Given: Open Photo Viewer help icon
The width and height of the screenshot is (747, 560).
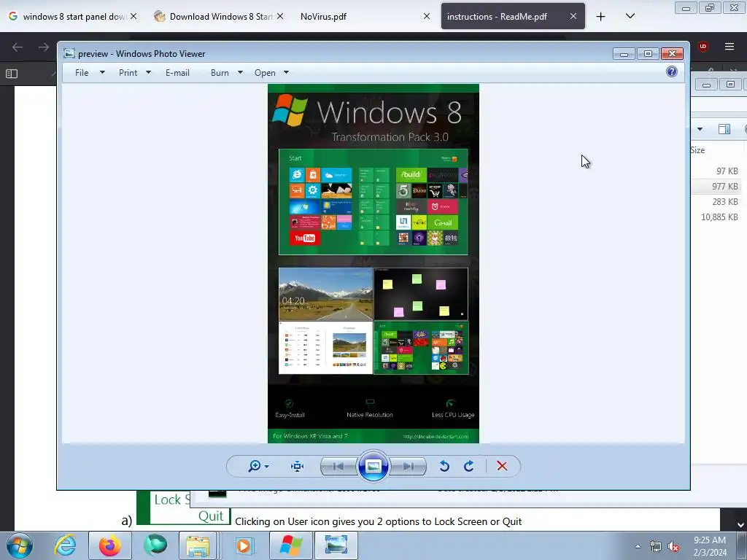Looking at the screenshot, I should (672, 71).
